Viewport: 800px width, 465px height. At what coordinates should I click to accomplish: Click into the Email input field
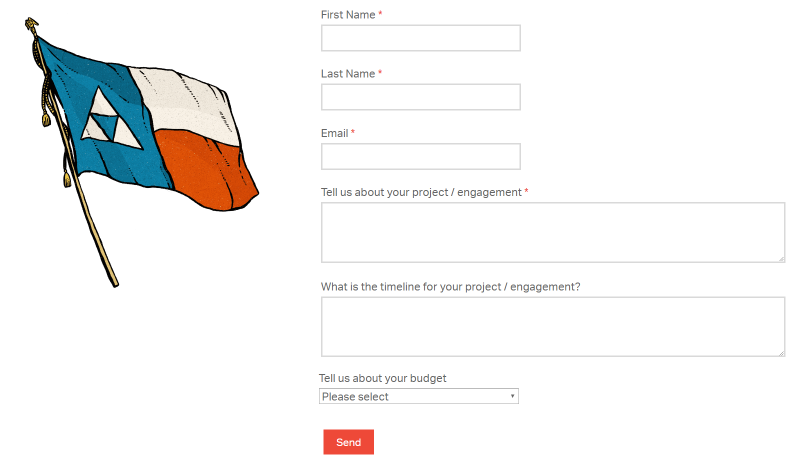tap(421, 156)
